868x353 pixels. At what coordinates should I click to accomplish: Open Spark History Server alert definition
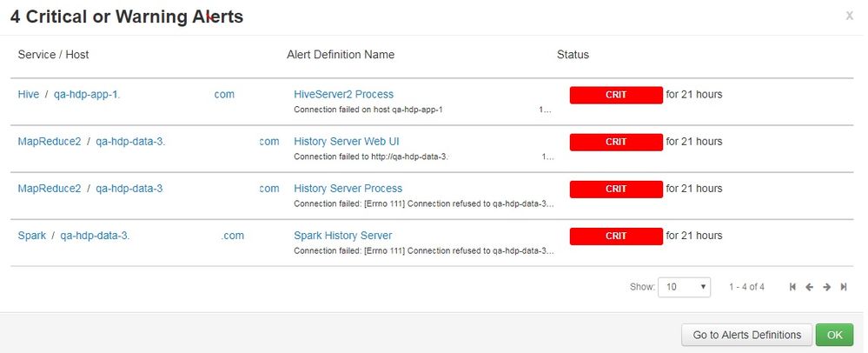[342, 235]
